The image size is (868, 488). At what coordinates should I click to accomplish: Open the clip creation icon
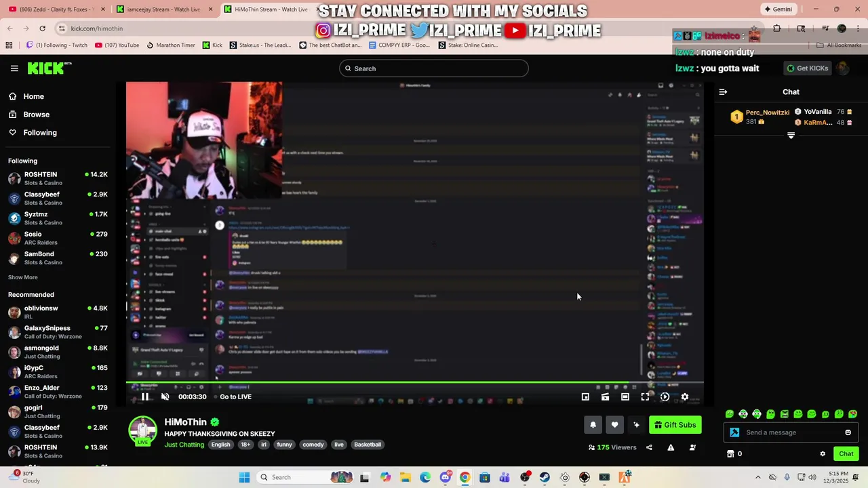point(605,397)
